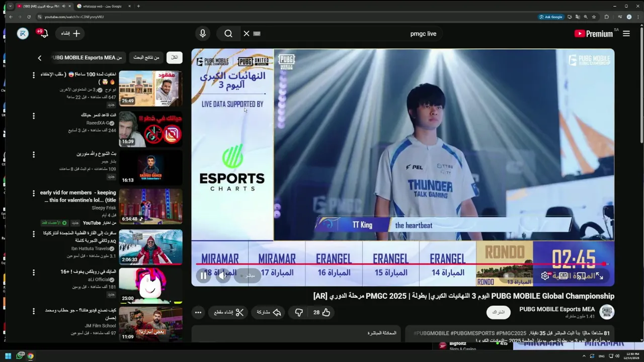644x362 pixels.
Task: Open options for بث الشيوخ video
Action: click(34, 155)
